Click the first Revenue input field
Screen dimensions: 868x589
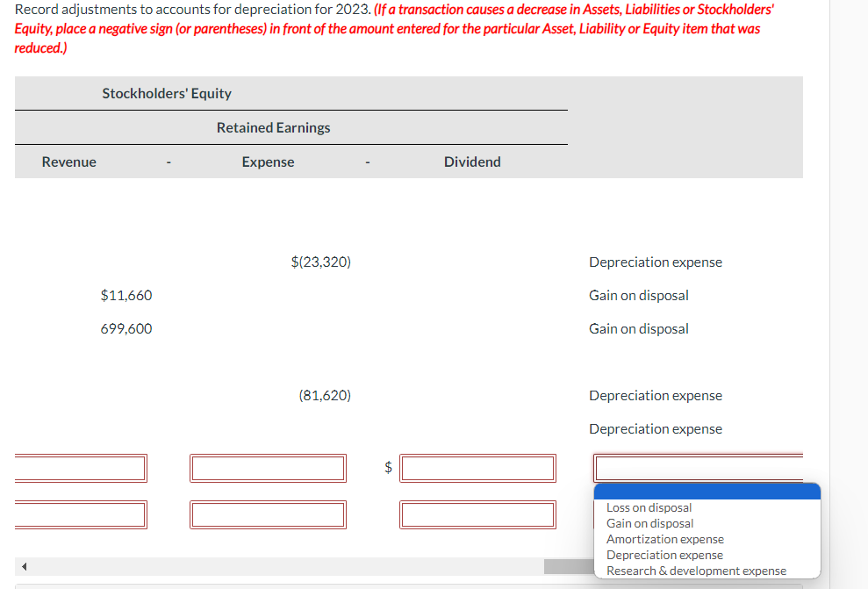coord(81,468)
